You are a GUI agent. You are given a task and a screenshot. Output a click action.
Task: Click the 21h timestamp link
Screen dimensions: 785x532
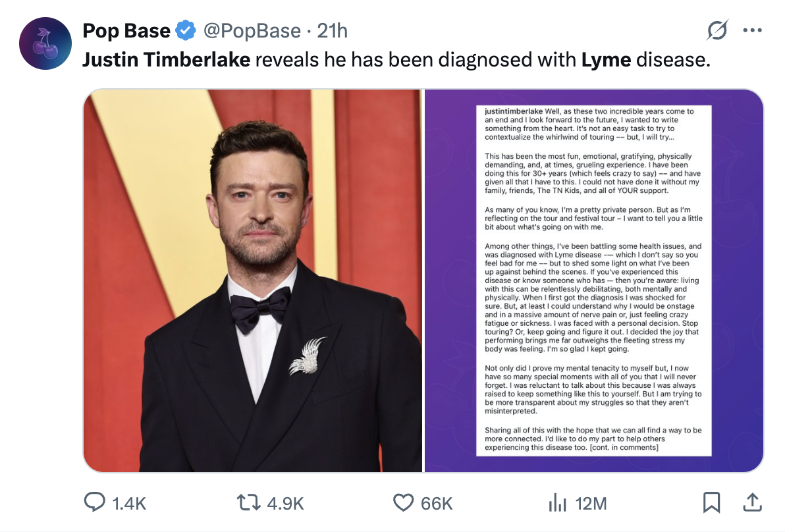[332, 30]
